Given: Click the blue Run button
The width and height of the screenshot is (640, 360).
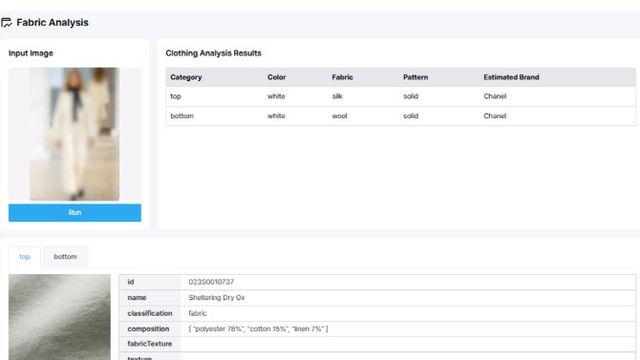Looking at the screenshot, I should (75, 213).
